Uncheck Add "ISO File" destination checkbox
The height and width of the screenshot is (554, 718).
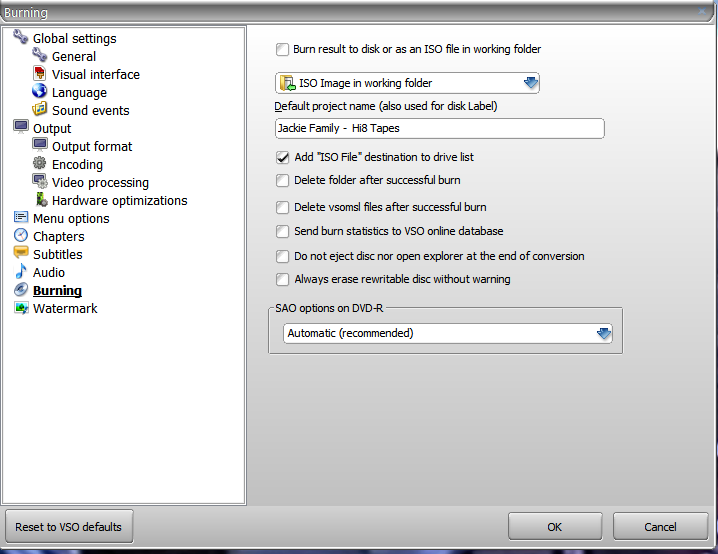pos(283,158)
